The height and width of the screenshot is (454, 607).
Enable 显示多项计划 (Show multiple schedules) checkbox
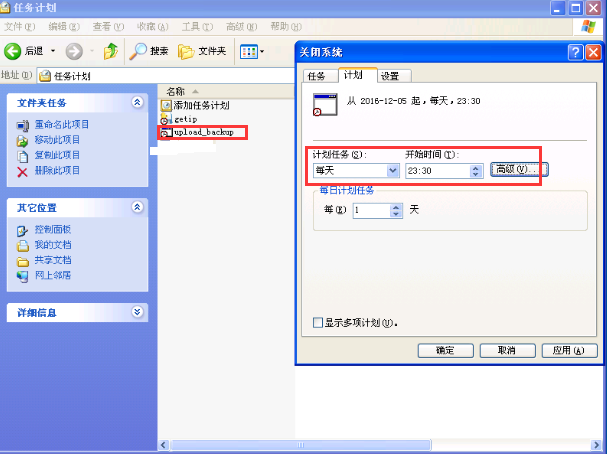coord(318,323)
